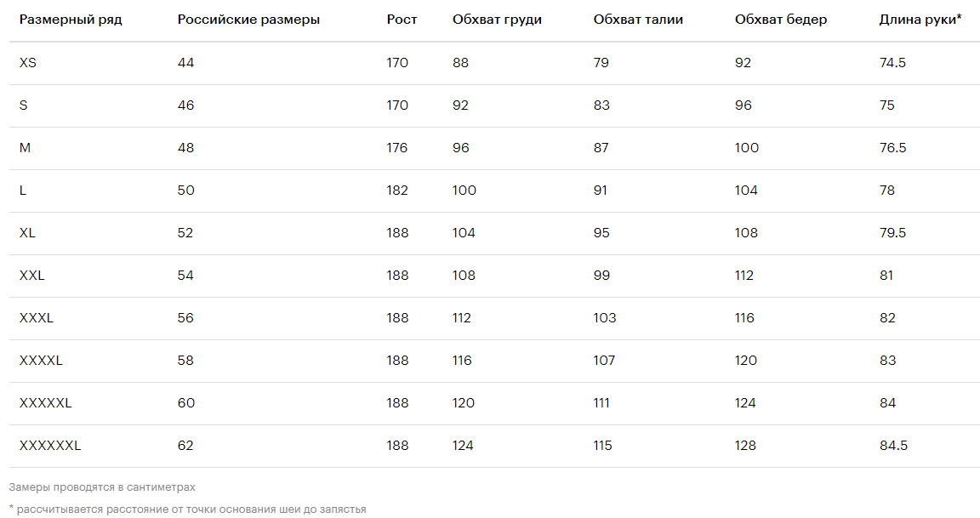Click the Обхват талии column header
The width and height of the screenshot is (980, 518).
tap(638, 20)
